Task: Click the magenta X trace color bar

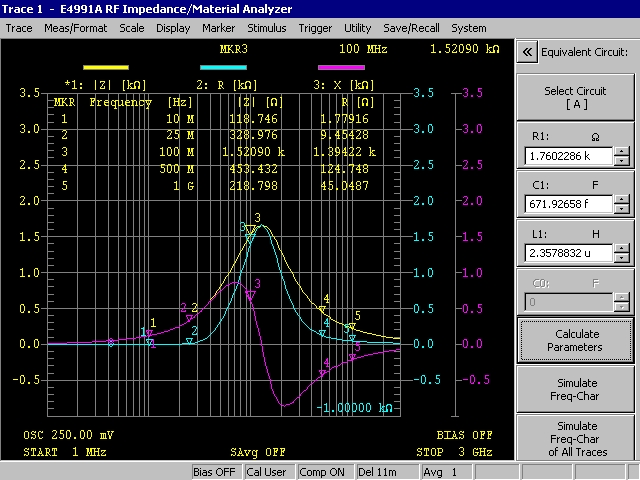Action: pos(341,67)
